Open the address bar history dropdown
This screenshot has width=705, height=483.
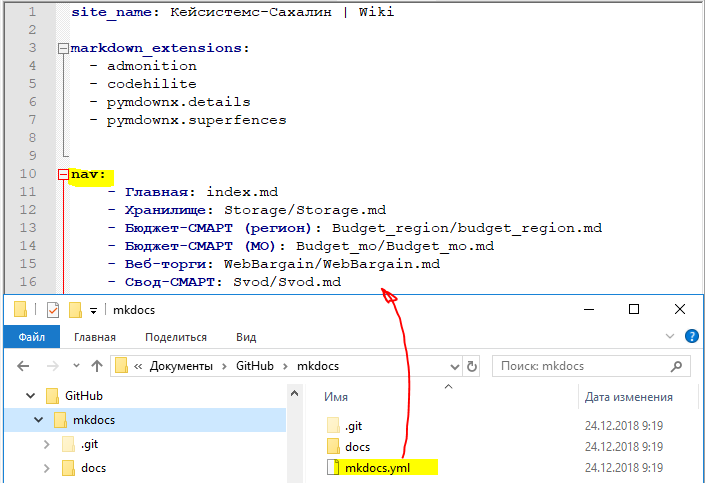(x=455, y=367)
